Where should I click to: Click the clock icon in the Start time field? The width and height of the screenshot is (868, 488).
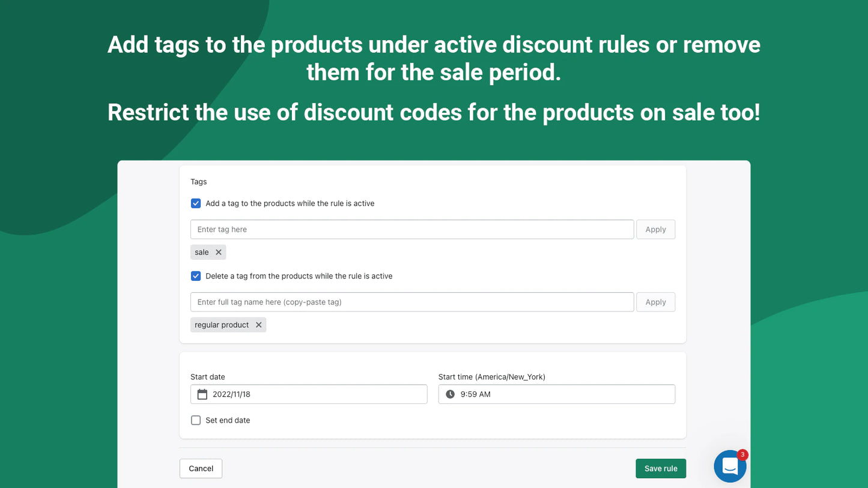450,394
